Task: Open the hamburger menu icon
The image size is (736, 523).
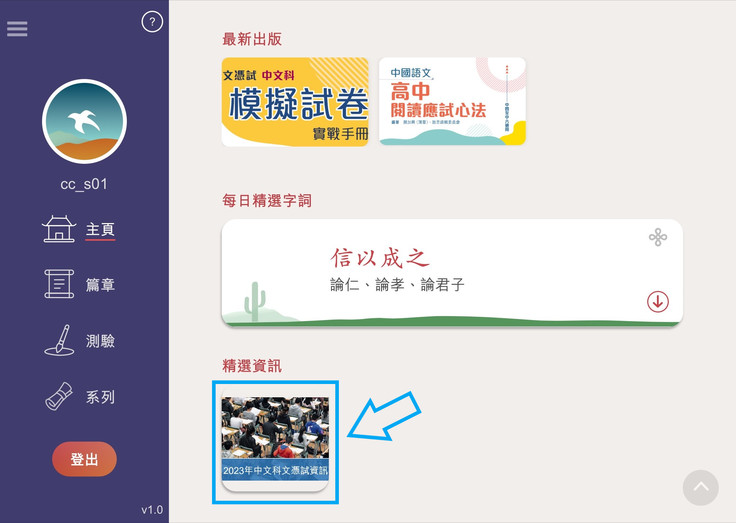Action: pyautogui.click(x=17, y=29)
